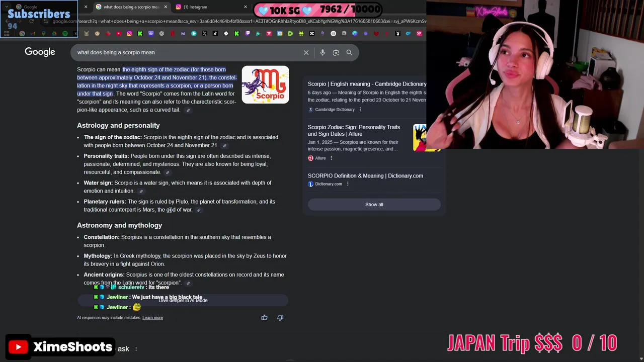Open Google Lens image search icon
644x362 pixels.
pyautogui.click(x=336, y=52)
